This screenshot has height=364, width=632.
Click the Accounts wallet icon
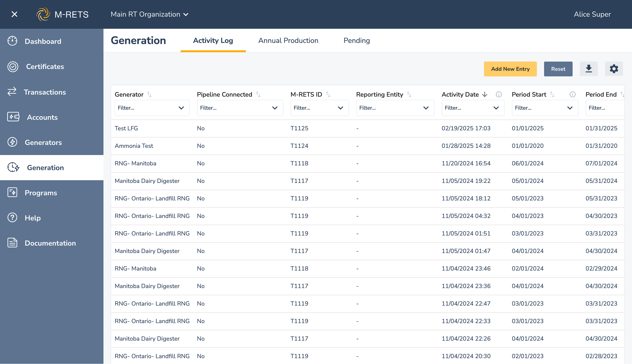[13, 117]
